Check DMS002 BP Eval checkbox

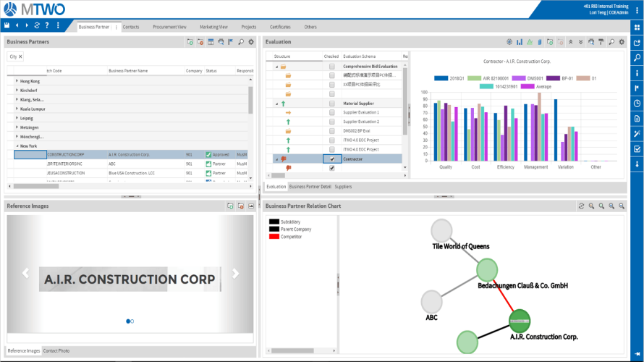click(x=332, y=131)
